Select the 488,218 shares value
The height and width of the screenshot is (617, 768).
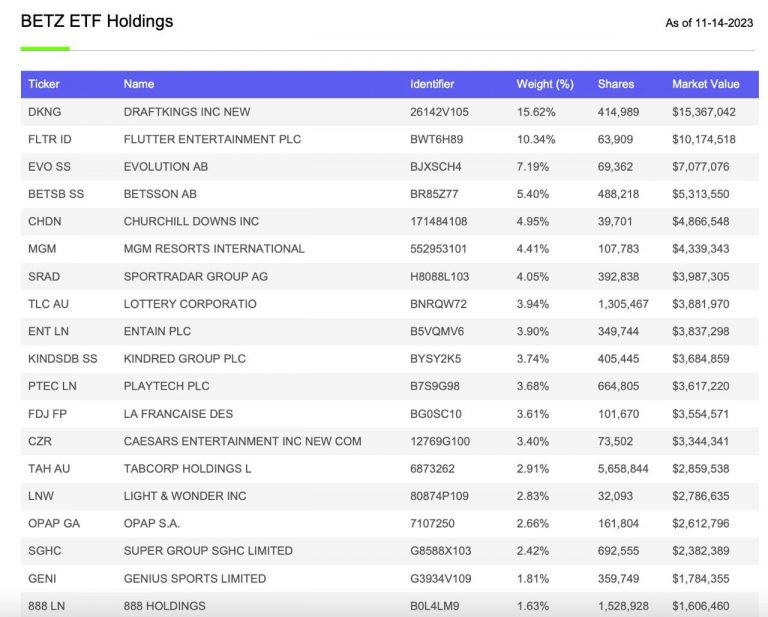tap(618, 194)
